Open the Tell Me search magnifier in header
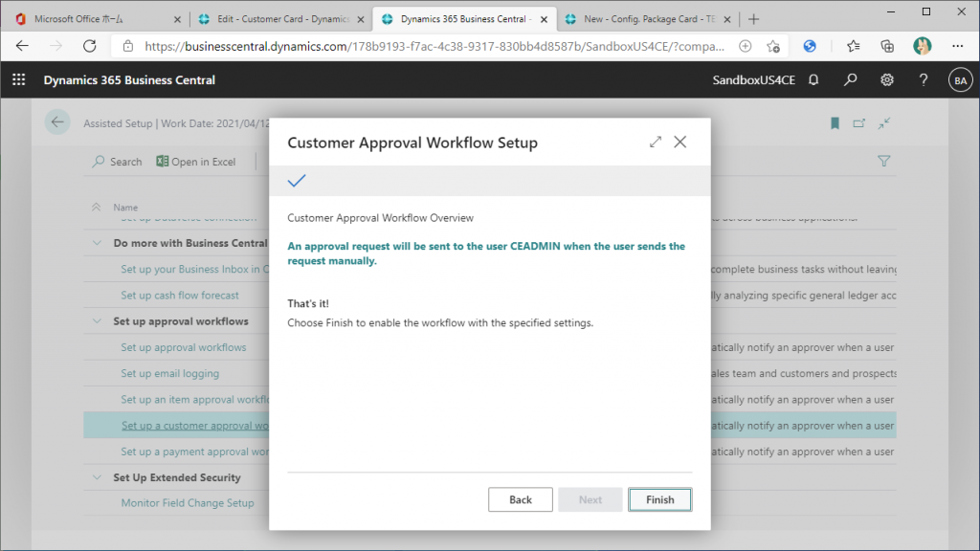Image resolution: width=980 pixels, height=551 pixels. tap(850, 80)
